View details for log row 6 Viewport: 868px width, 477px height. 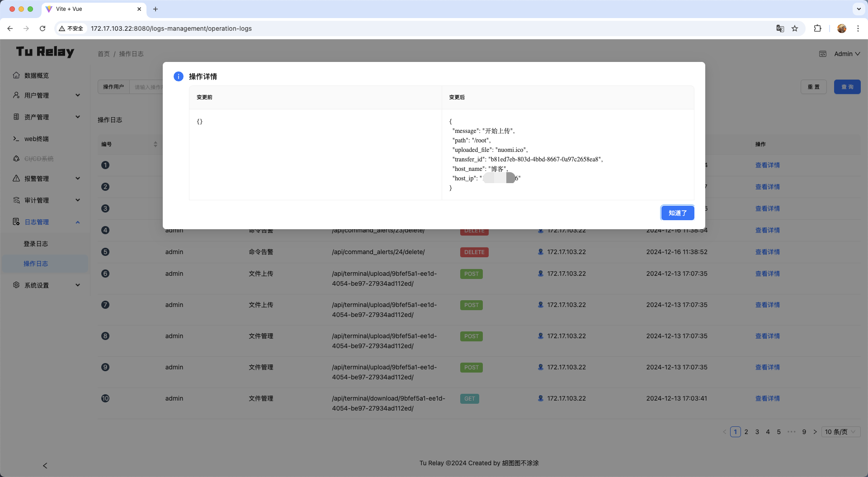(x=767, y=274)
